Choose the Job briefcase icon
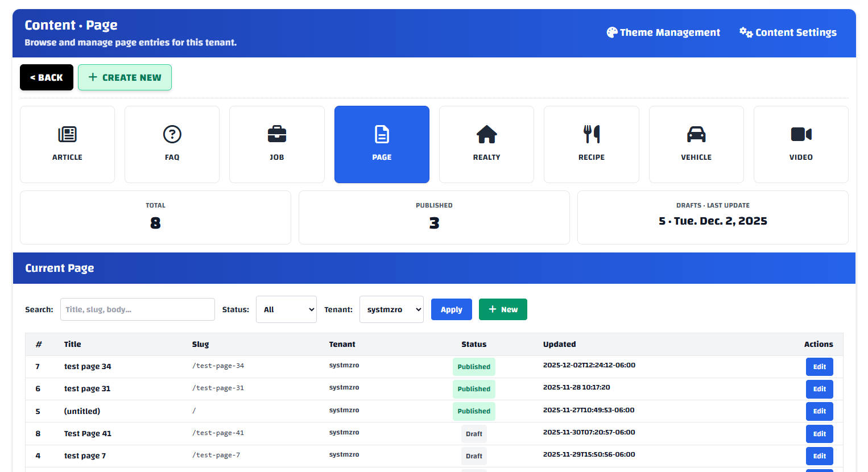 tap(276, 135)
